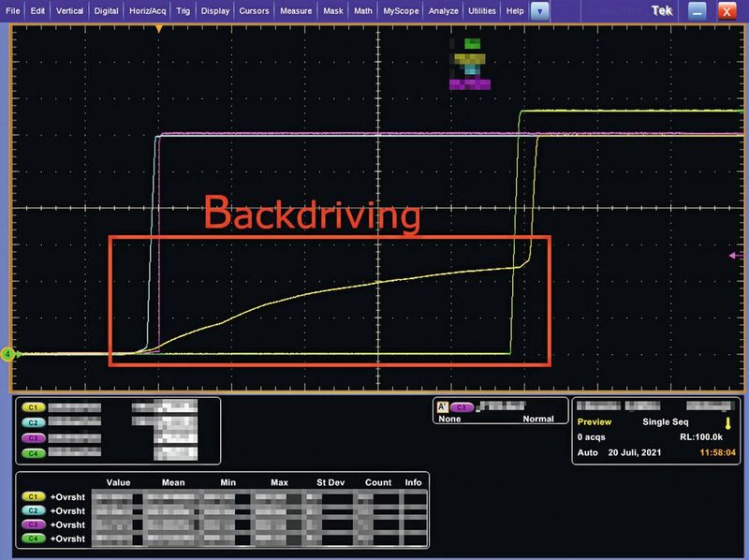Open the Digital menu

click(x=106, y=11)
